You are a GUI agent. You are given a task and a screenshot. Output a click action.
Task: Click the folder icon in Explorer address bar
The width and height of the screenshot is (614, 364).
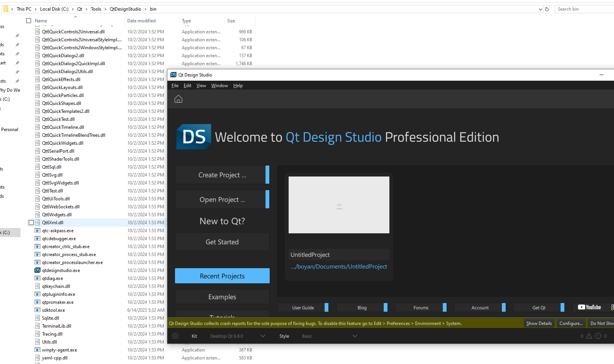6,9
